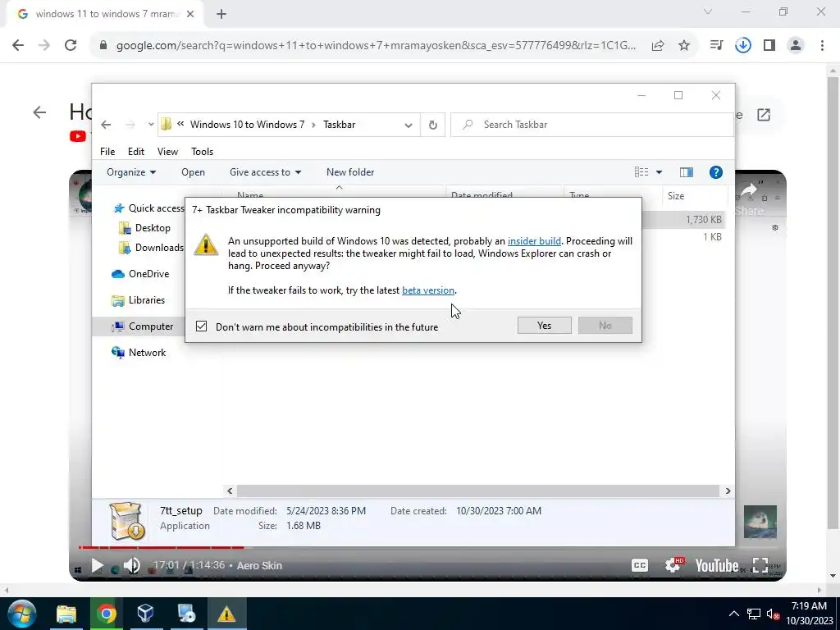Toggle the preview pane icon
This screenshot has height=630, width=840.
[x=687, y=172]
